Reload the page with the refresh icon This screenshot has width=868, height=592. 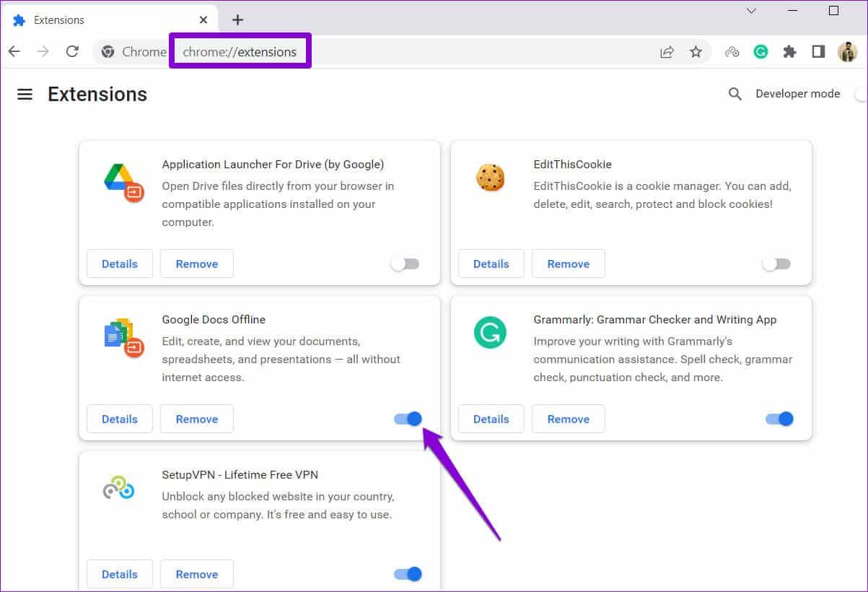coord(72,51)
